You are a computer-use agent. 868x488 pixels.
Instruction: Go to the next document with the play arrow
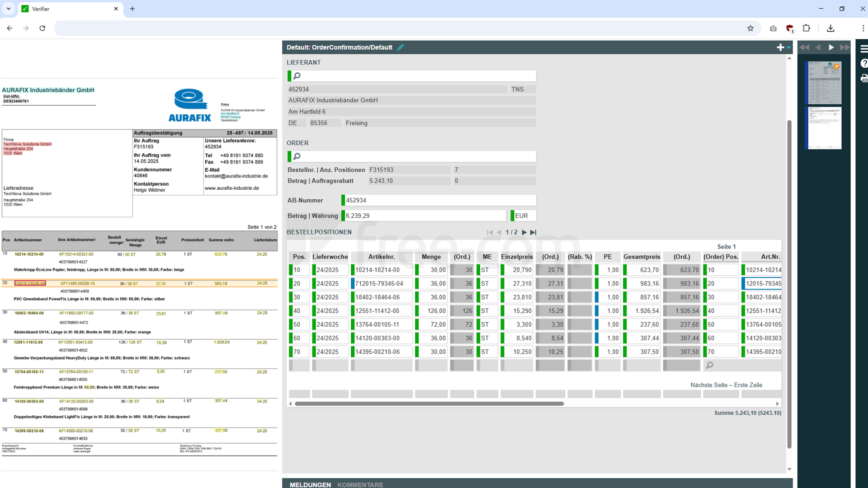(831, 47)
